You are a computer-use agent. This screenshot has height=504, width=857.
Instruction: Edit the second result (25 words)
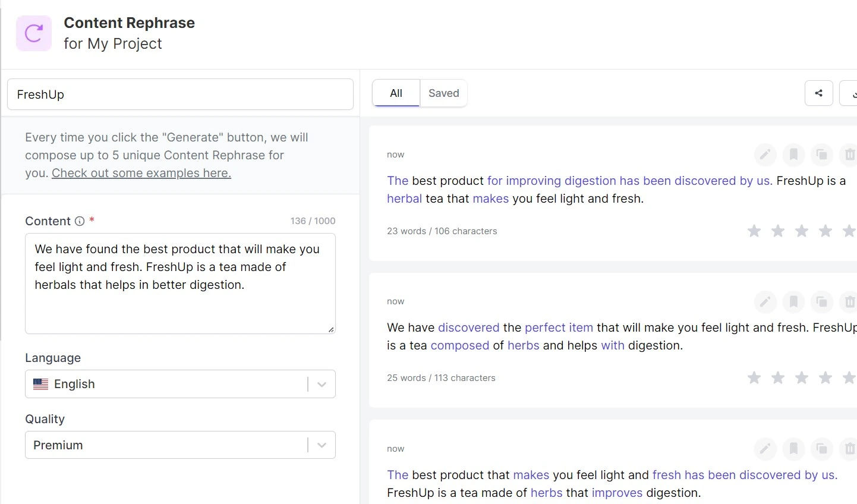click(765, 302)
